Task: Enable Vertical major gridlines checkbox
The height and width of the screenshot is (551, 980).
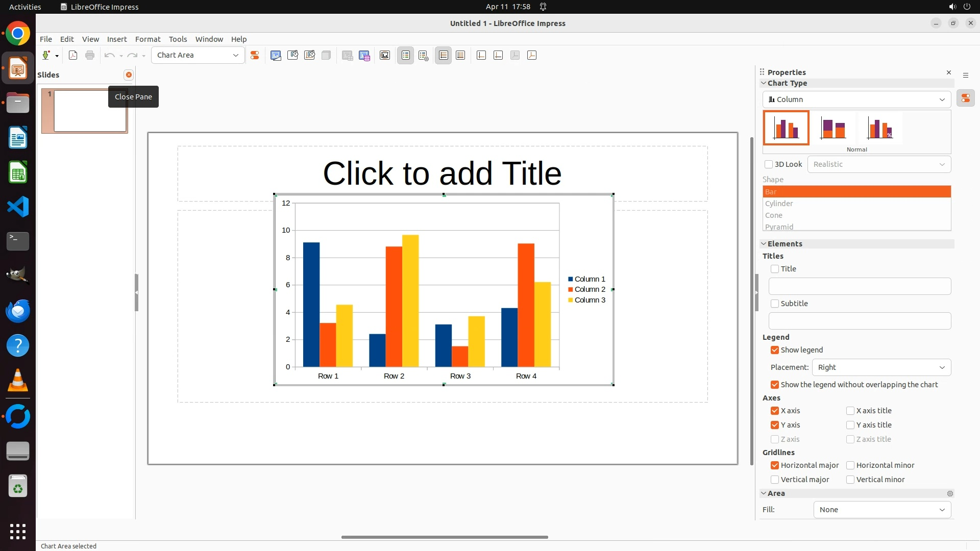Action: pyautogui.click(x=775, y=480)
